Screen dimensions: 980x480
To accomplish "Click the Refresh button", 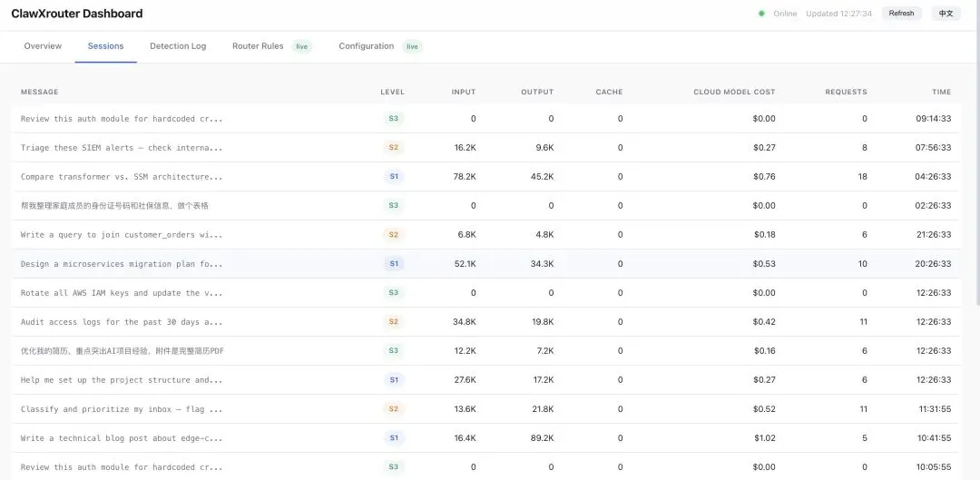I will 901,13.
